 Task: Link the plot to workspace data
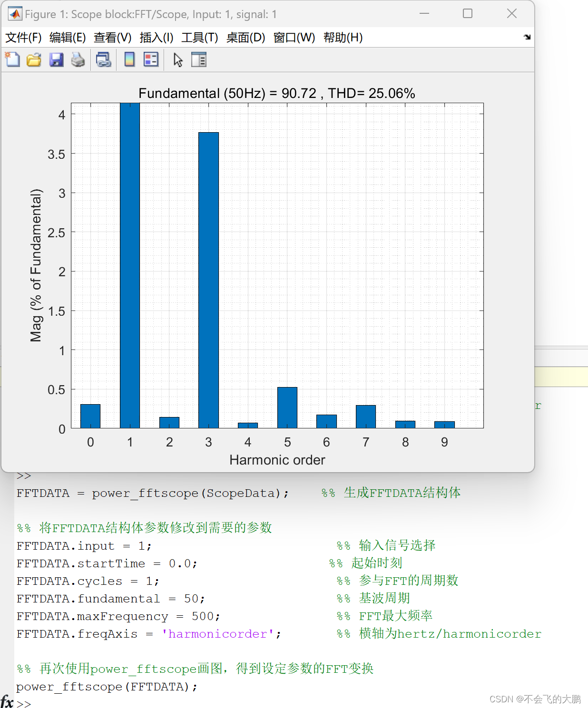(x=104, y=59)
